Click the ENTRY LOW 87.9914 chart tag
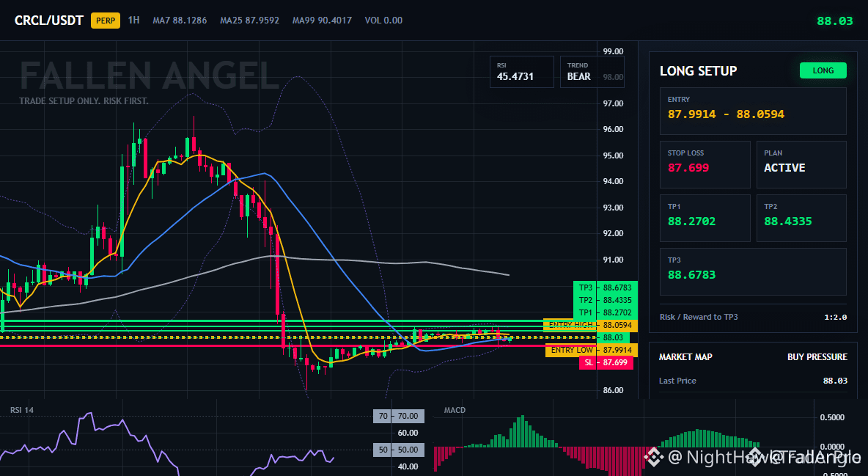This screenshot has height=476, width=868. pyautogui.click(x=591, y=350)
